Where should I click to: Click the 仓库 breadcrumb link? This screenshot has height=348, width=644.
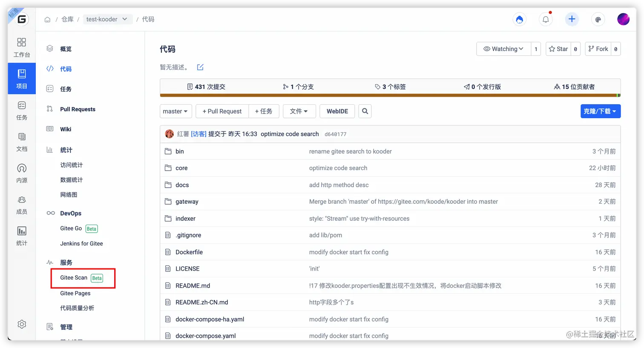tap(67, 19)
